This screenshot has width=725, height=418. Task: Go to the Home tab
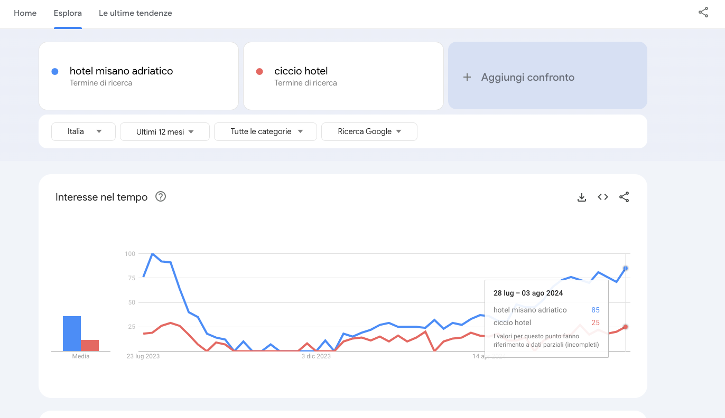[25, 13]
